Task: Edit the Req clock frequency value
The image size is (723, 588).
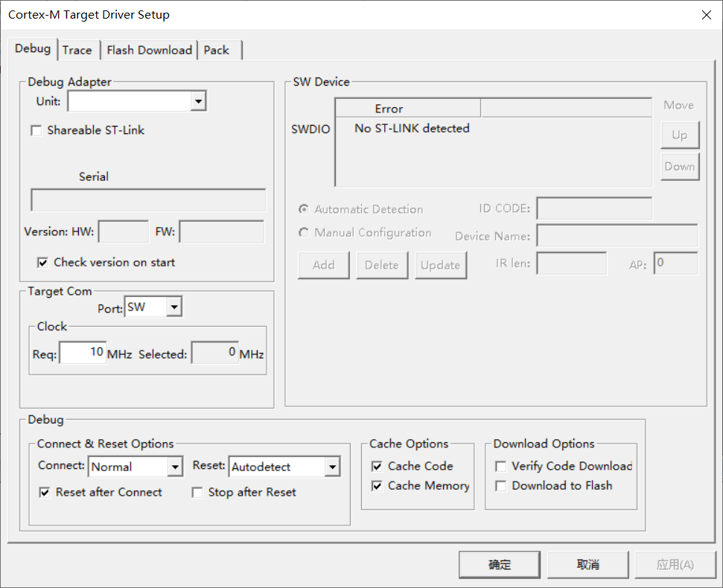Action: (82, 351)
